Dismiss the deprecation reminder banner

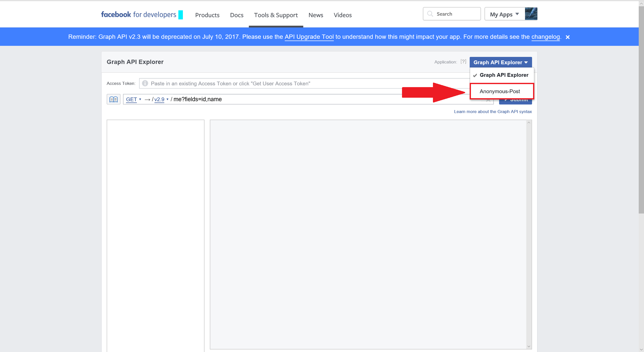(x=568, y=37)
